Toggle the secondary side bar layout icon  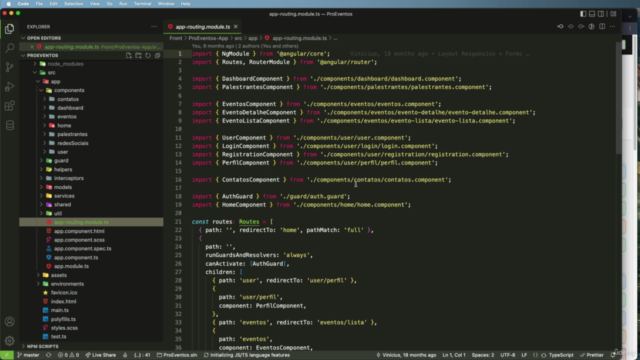pyautogui.click(x=601, y=14)
